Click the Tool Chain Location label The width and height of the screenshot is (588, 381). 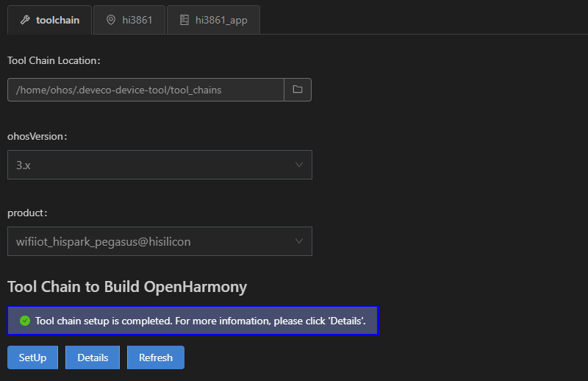tap(54, 60)
